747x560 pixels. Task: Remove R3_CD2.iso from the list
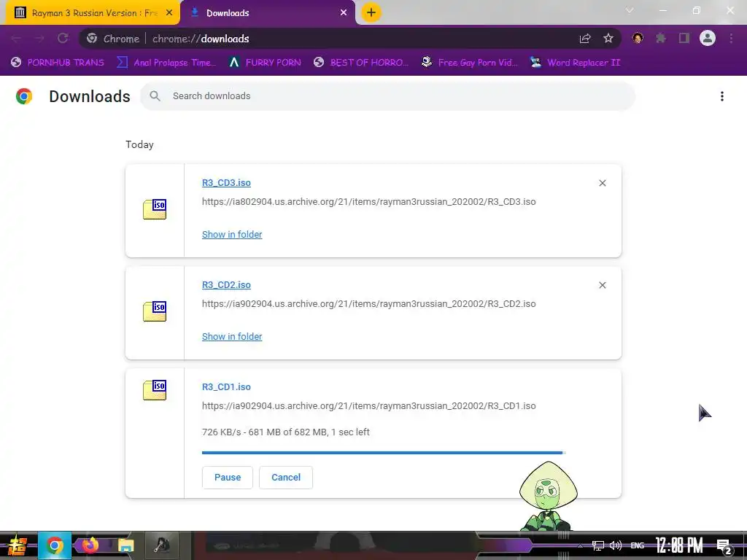pos(603,285)
